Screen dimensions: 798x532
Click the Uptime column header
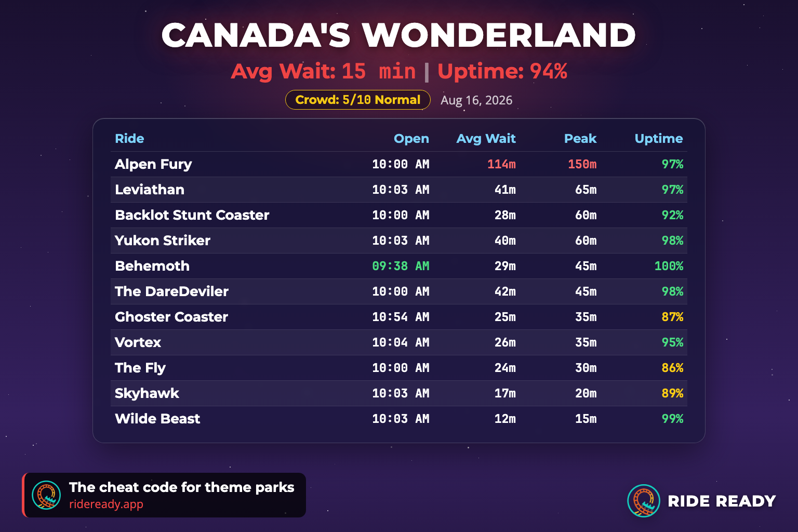pos(659,139)
